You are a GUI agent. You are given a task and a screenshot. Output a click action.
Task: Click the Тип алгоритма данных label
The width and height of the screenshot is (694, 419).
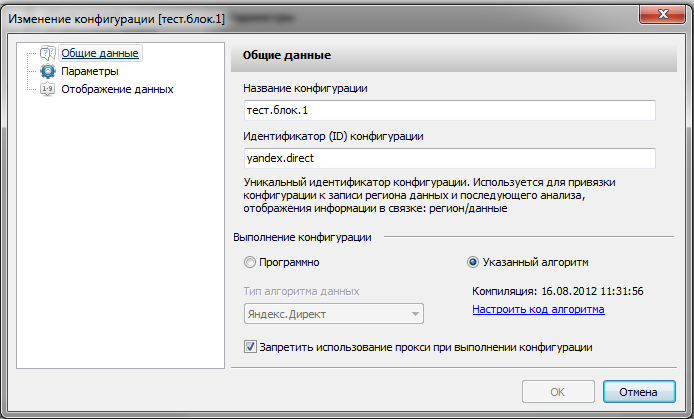(x=302, y=291)
